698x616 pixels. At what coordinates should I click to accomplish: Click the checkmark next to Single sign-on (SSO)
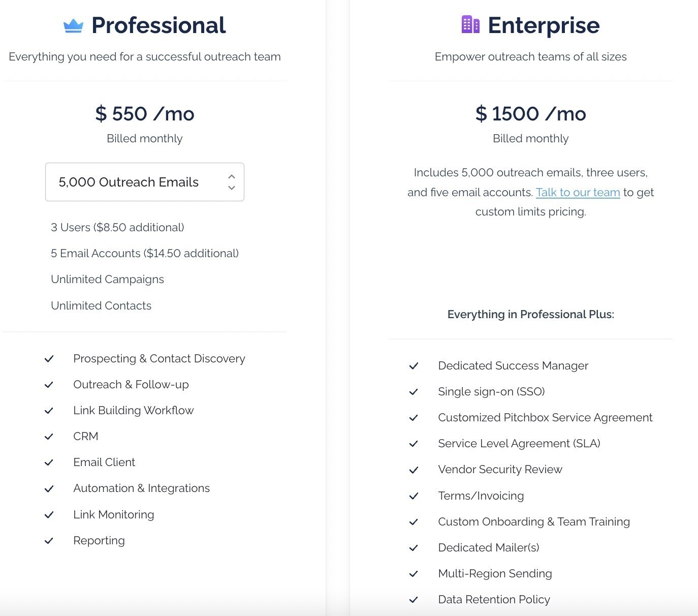[414, 392]
